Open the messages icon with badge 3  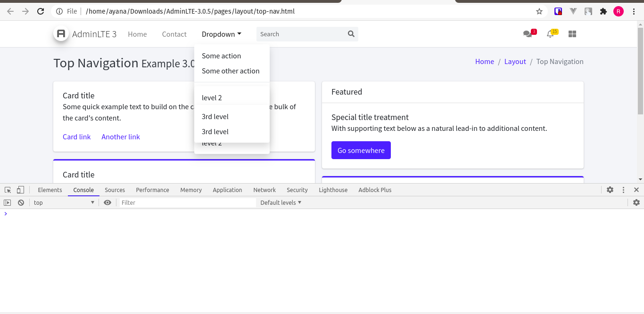[x=528, y=34]
